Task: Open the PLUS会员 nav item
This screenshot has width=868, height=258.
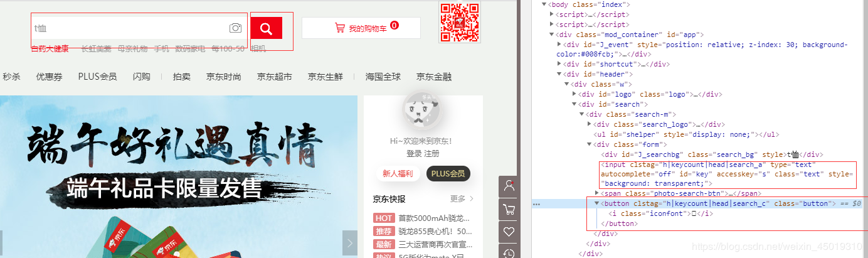Action: tap(97, 77)
